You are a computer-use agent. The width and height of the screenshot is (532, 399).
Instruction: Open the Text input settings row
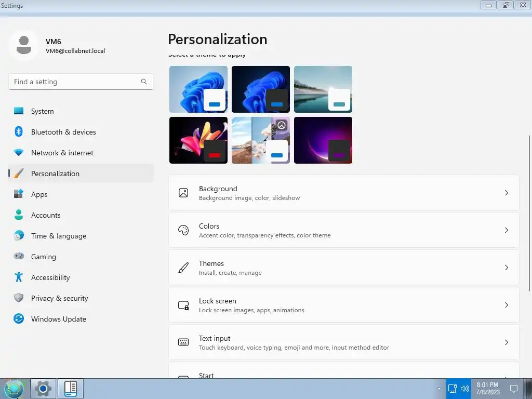point(344,342)
